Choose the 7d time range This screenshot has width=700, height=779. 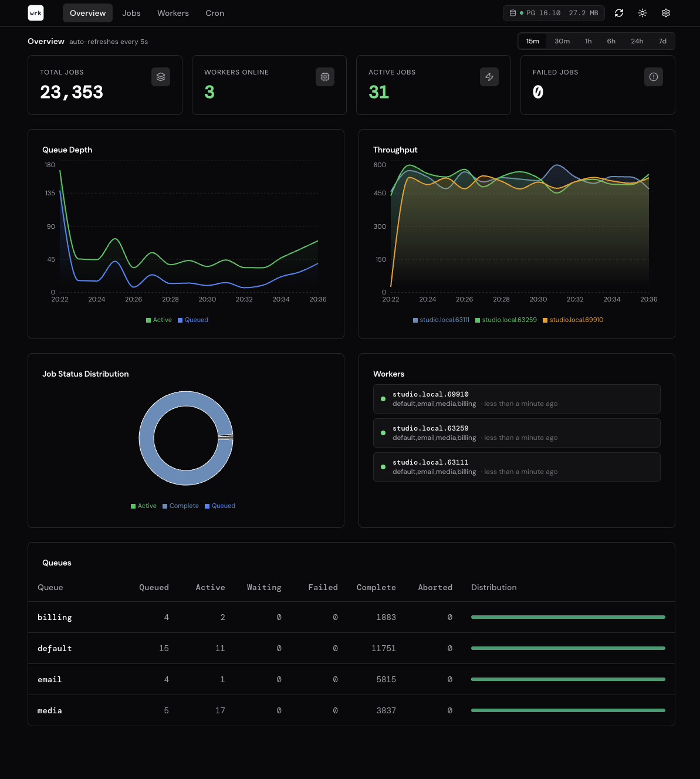(x=662, y=41)
